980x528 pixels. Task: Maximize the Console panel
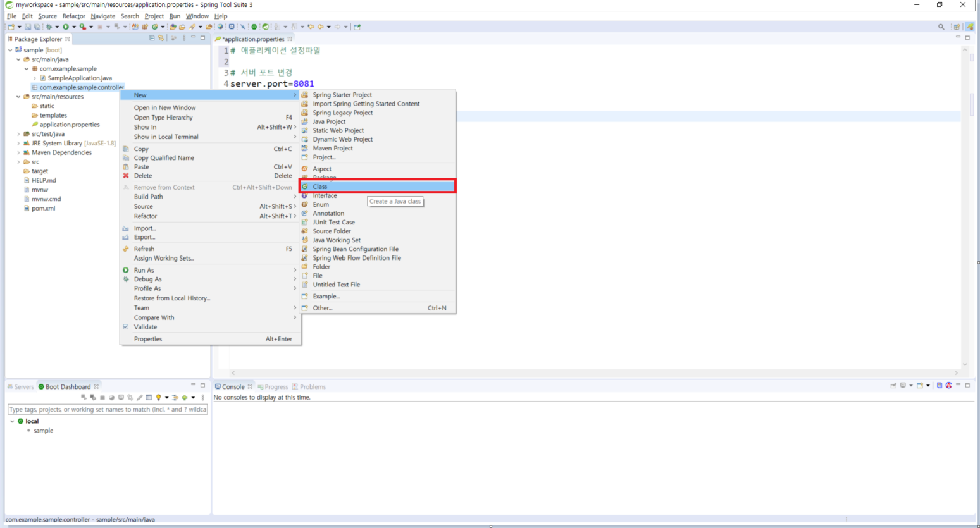(x=967, y=385)
